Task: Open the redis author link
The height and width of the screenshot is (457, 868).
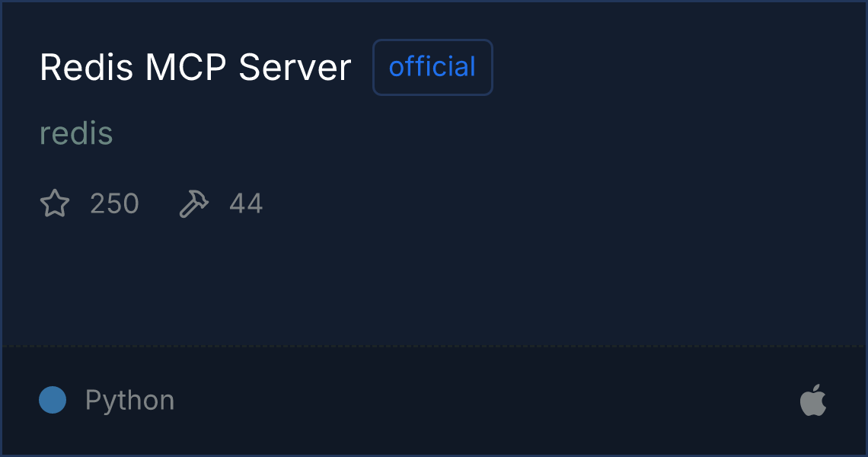Action: pos(76,133)
